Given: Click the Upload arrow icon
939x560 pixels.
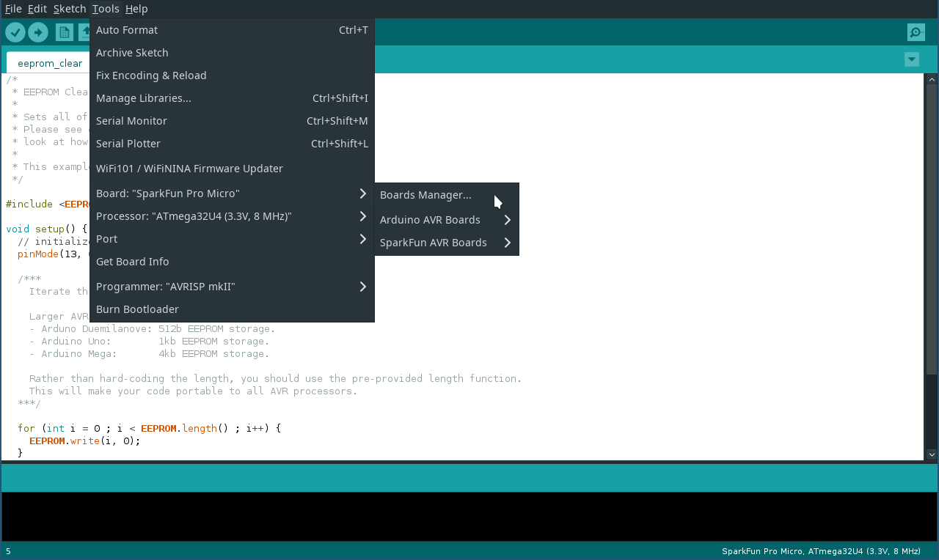Looking at the screenshot, I should click(x=38, y=32).
